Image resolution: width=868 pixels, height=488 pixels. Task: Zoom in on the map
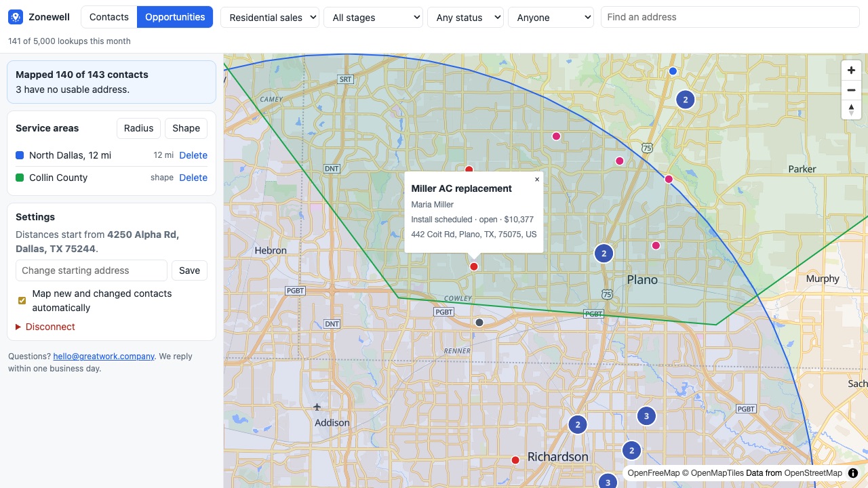(851, 70)
